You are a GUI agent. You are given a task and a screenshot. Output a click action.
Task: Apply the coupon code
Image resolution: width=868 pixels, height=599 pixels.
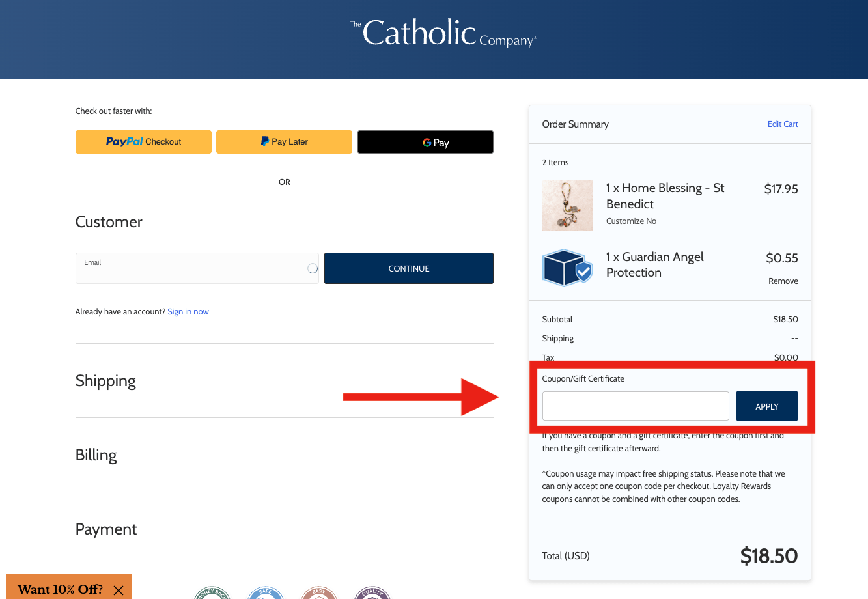(767, 406)
